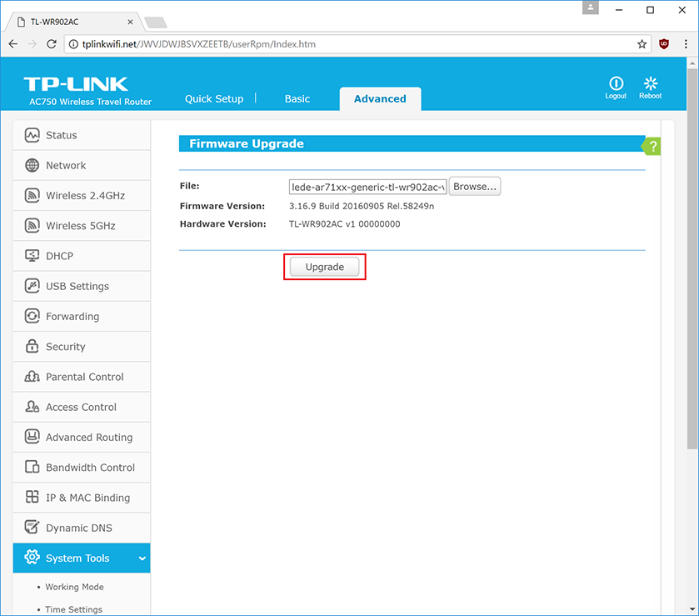Click the scrollbar up arrow

click(x=692, y=63)
